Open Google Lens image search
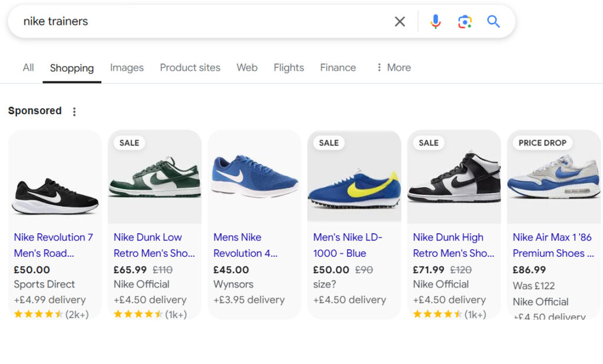This screenshot has height=364, width=603. [465, 22]
